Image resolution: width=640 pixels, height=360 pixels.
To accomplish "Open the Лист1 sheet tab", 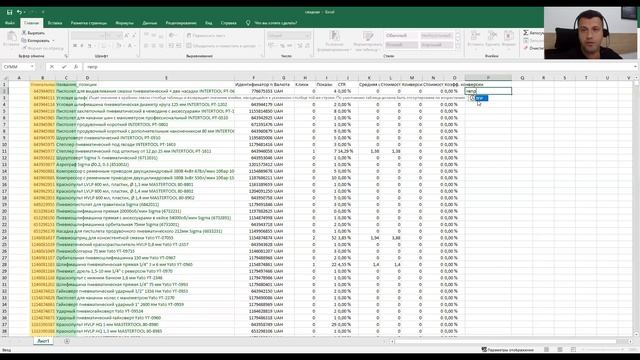I will click(x=43, y=341).
